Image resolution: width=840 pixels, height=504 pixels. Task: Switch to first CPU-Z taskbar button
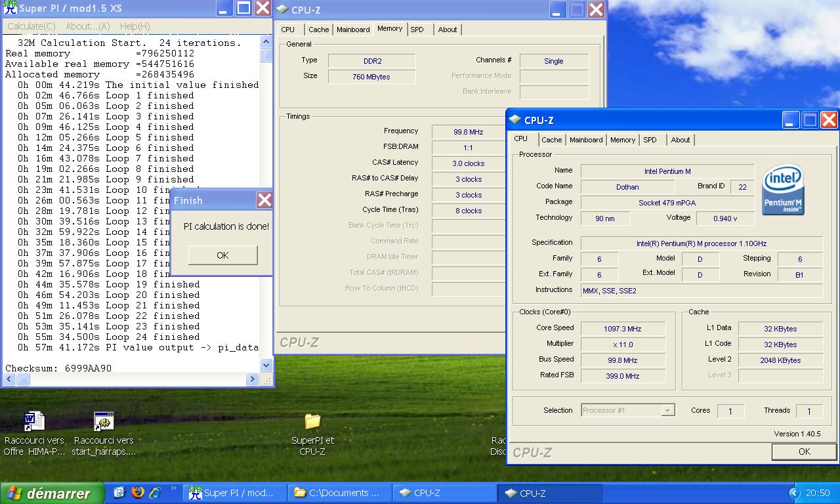pos(445,493)
